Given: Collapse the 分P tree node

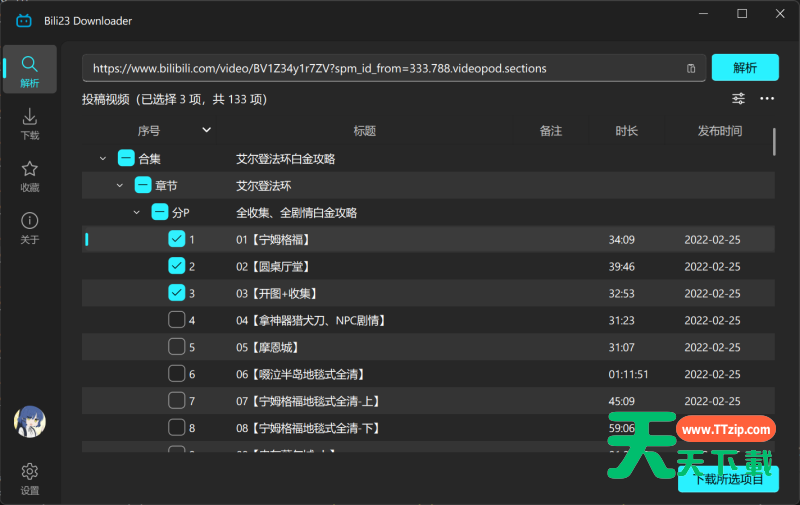Looking at the screenshot, I should (137, 213).
